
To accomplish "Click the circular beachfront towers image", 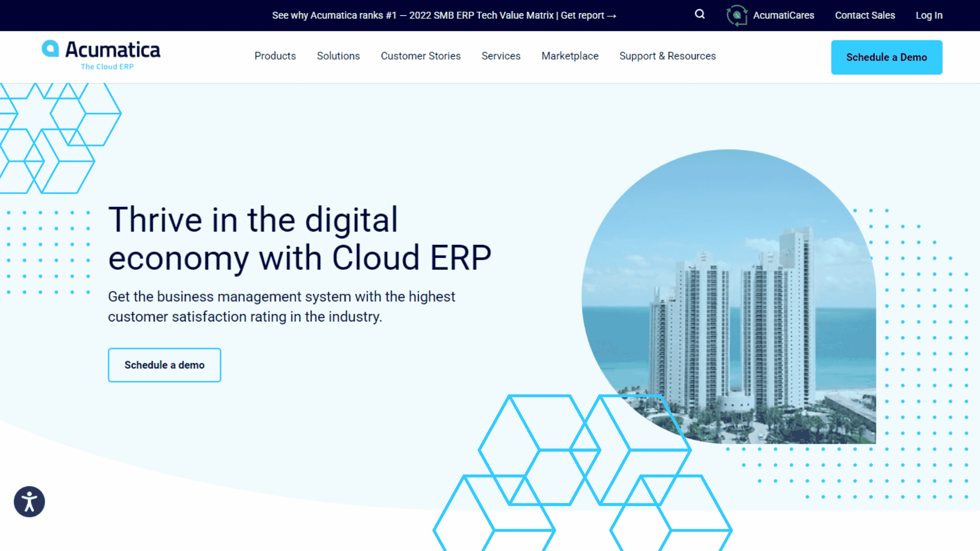I will point(729,296).
